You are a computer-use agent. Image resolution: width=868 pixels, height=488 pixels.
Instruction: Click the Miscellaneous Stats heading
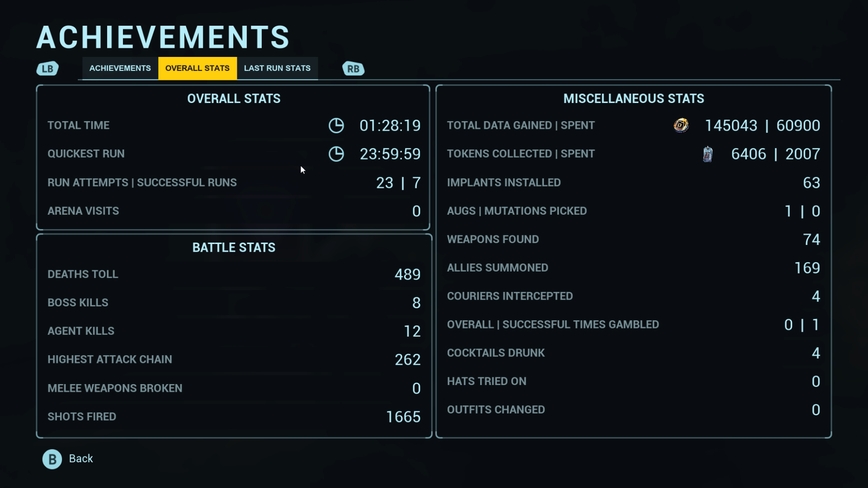point(633,99)
